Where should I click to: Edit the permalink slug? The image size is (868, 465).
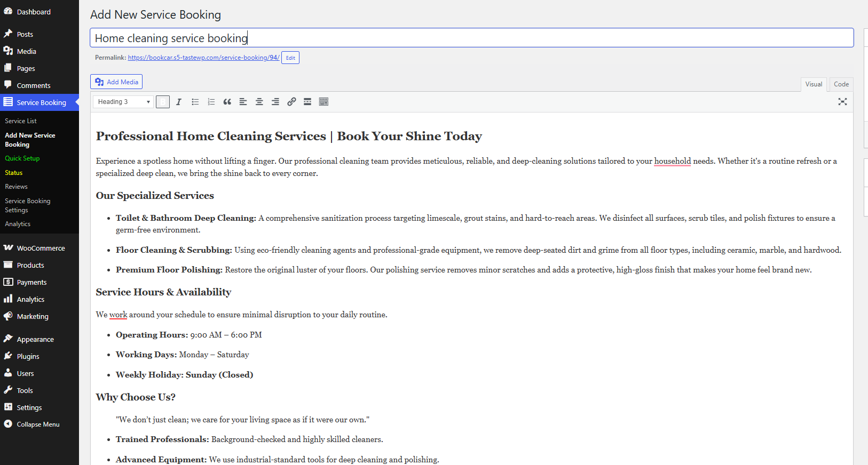[x=290, y=58]
